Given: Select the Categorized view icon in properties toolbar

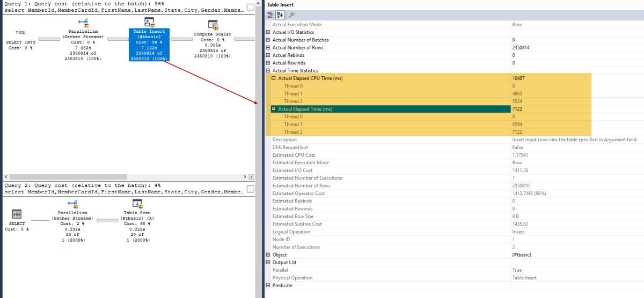Looking at the screenshot, I should [x=270, y=15].
